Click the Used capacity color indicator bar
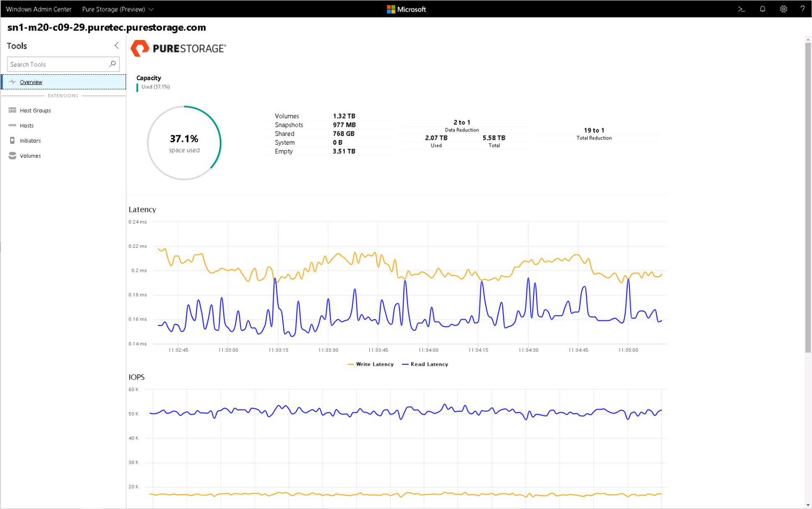This screenshot has width=812, height=509. tap(137, 87)
